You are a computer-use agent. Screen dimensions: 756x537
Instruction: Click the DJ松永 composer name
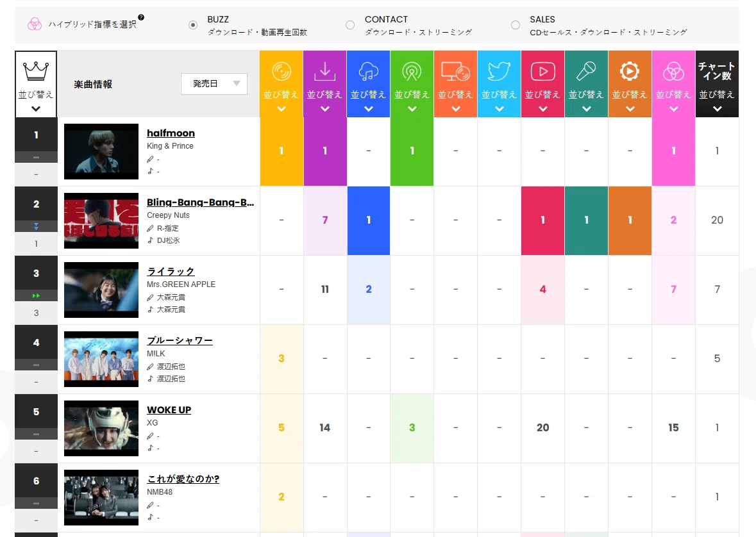168,240
